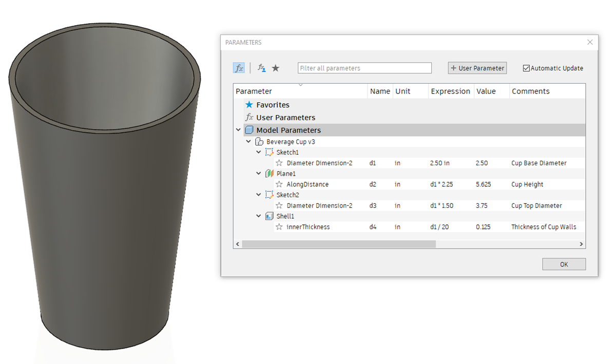
Task: Click the Plane1 construction plane icon
Action: tap(269, 174)
